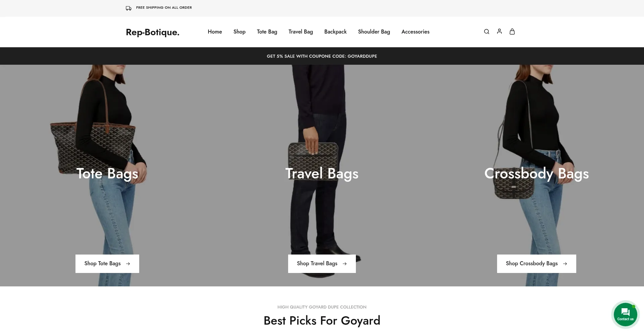Viewport: 644px width, 333px height.
Task: Select Travel Bag in navigation
Action: (x=301, y=32)
